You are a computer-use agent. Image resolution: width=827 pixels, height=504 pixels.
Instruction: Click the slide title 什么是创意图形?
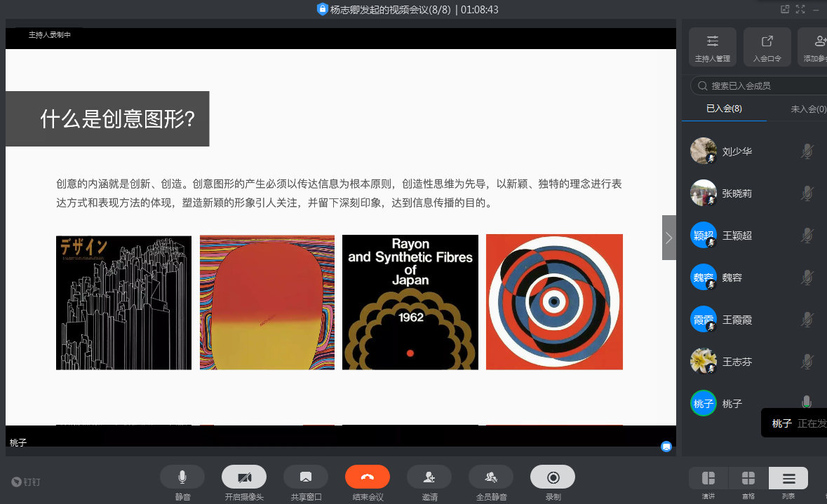pyautogui.click(x=118, y=119)
